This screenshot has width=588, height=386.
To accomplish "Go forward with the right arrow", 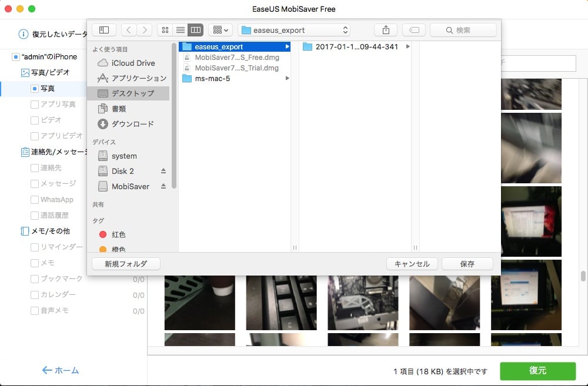I will pyautogui.click(x=145, y=30).
